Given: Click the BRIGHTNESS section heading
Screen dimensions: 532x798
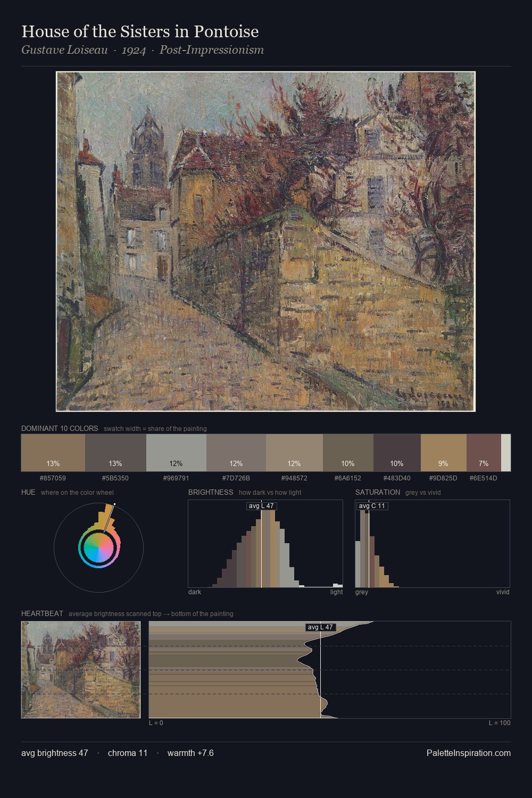Looking at the screenshot, I should pos(211,492).
